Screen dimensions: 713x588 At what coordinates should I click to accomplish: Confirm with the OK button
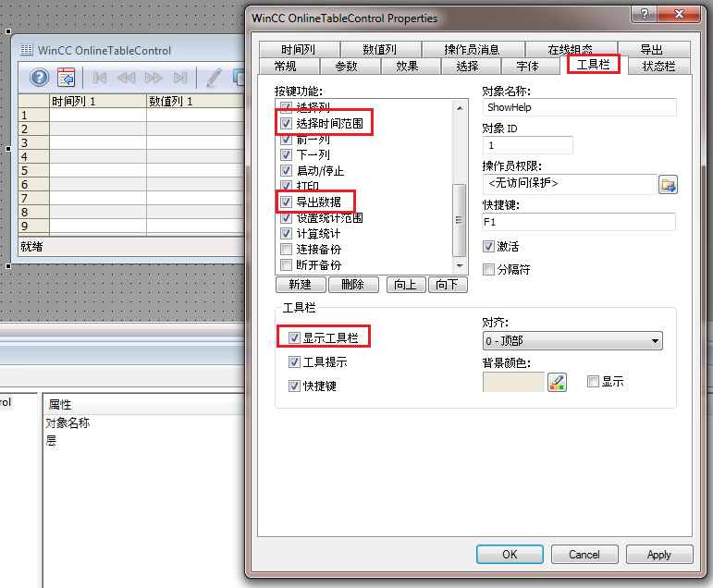(510, 555)
